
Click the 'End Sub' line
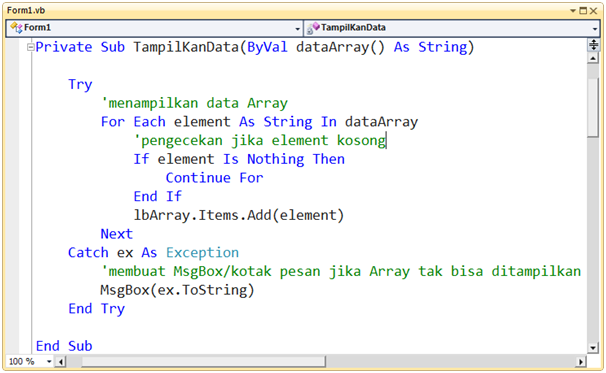64,346
